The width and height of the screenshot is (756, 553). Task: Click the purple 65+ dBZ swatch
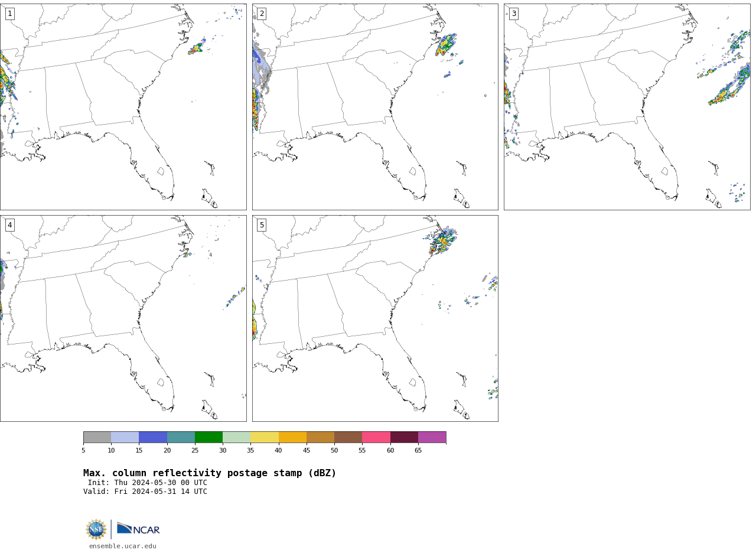tap(432, 437)
